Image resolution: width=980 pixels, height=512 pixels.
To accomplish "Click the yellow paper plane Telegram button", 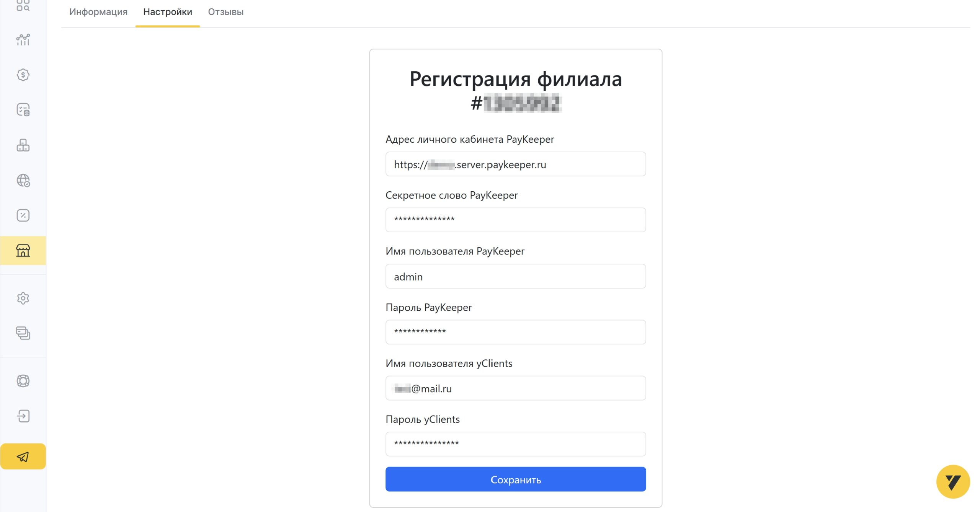I will coord(23,457).
